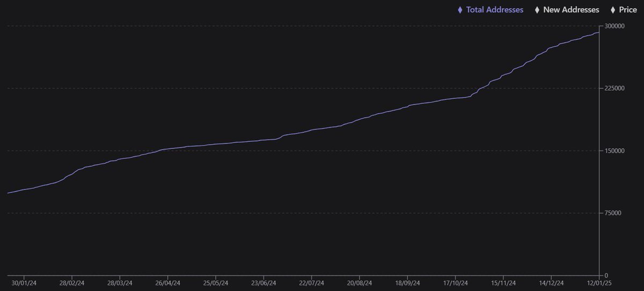Viewport: 644px width, 291px height.
Task: Click the 18/09/24 date label
Action: (407, 283)
